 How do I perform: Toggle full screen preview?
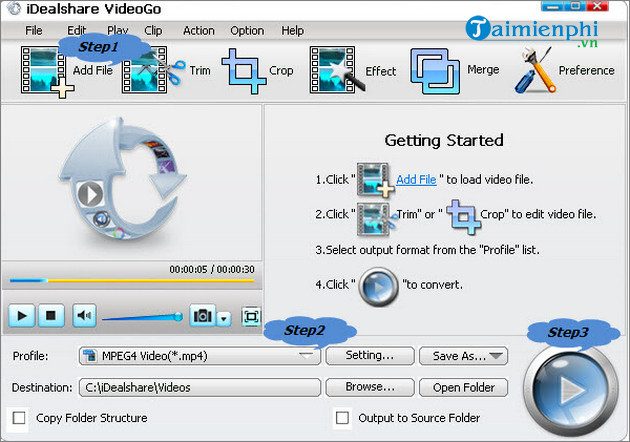(x=251, y=317)
